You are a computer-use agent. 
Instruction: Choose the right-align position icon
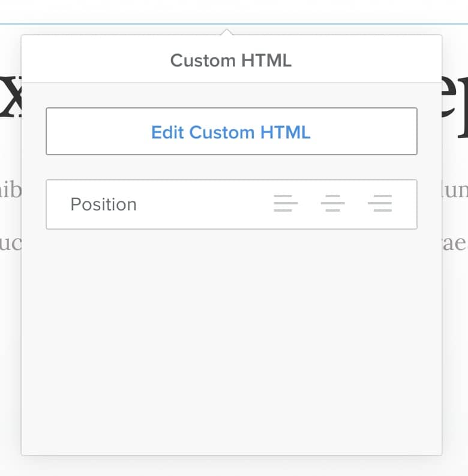(x=380, y=204)
